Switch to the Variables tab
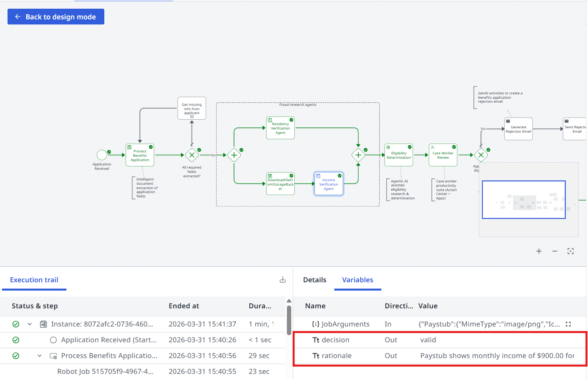 (x=358, y=280)
